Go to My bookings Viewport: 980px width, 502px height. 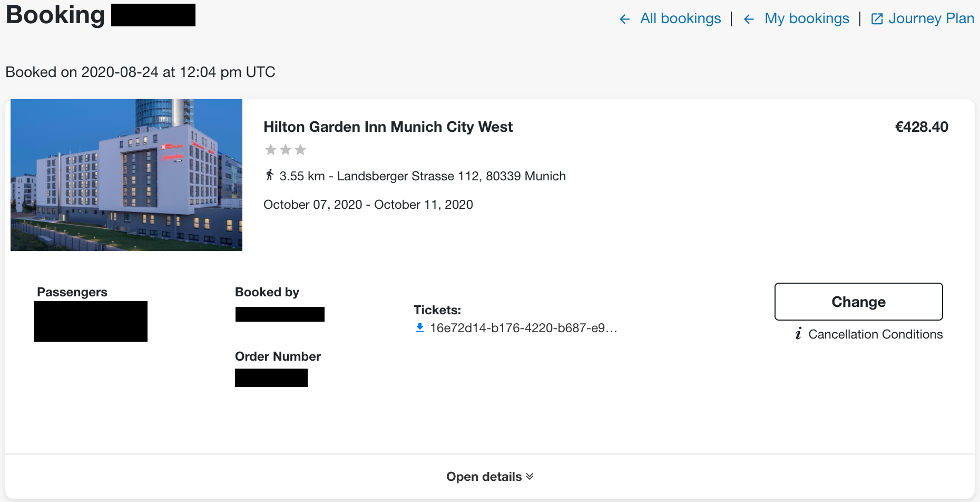click(807, 18)
